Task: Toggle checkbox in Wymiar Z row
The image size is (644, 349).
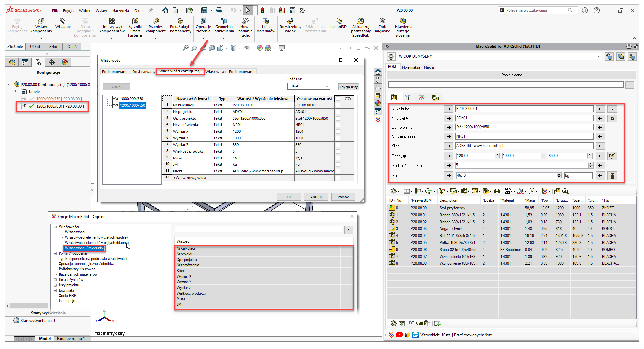Action: click(338, 145)
